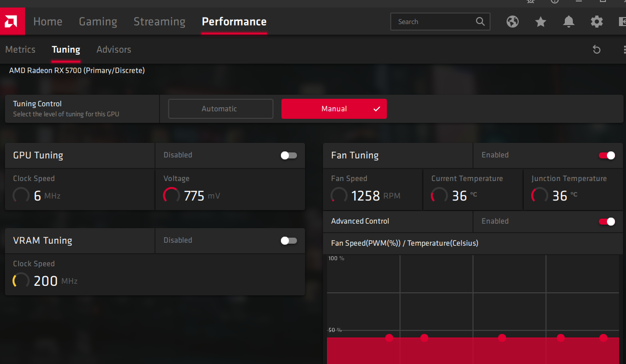Click the GPU Clock Speed gauge
Image resolution: width=626 pixels, height=364 pixels.
21,196
